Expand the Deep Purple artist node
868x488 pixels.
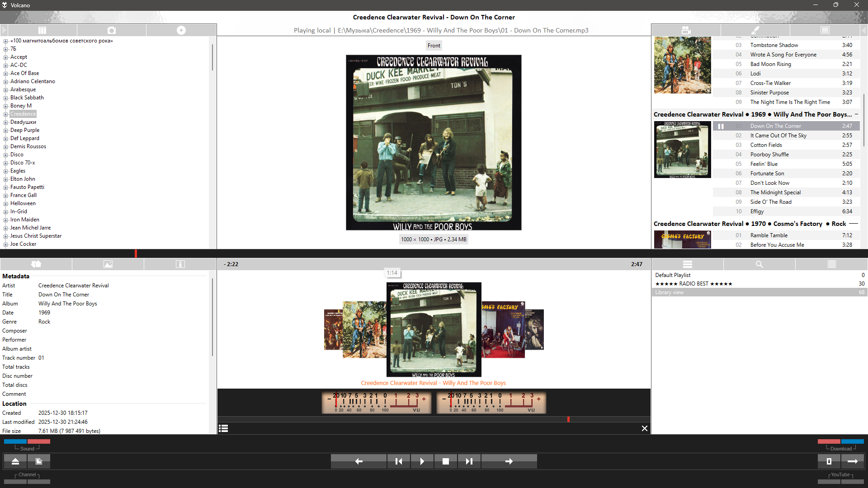tap(5, 130)
